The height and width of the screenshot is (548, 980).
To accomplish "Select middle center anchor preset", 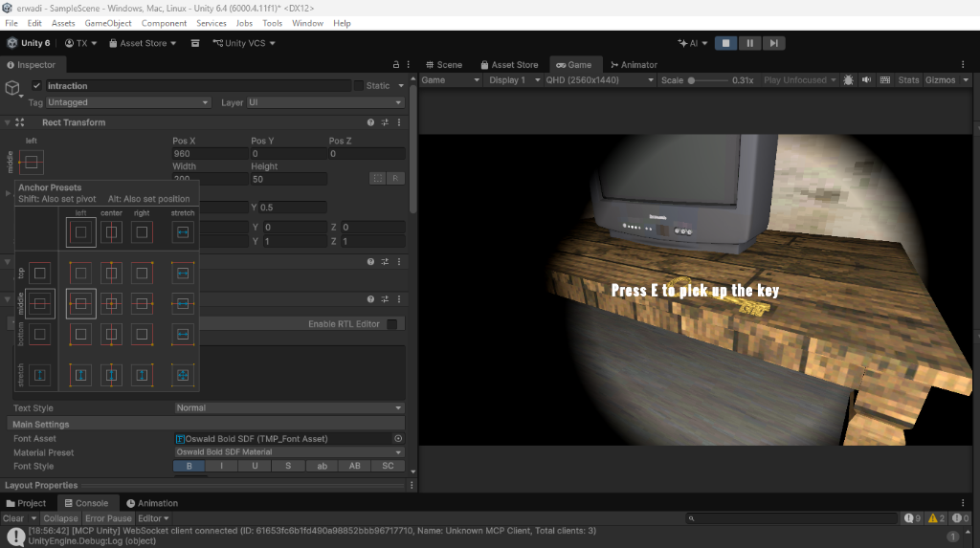I will pyautogui.click(x=111, y=304).
